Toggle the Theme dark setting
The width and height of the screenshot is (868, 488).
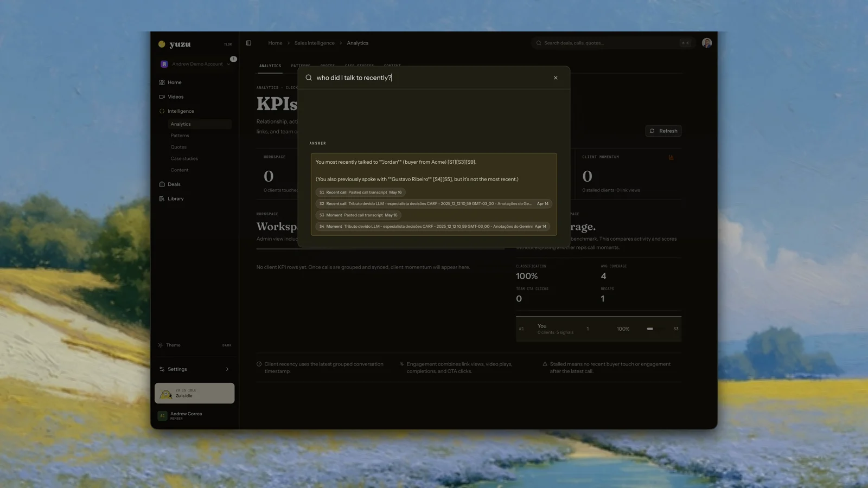(x=195, y=345)
